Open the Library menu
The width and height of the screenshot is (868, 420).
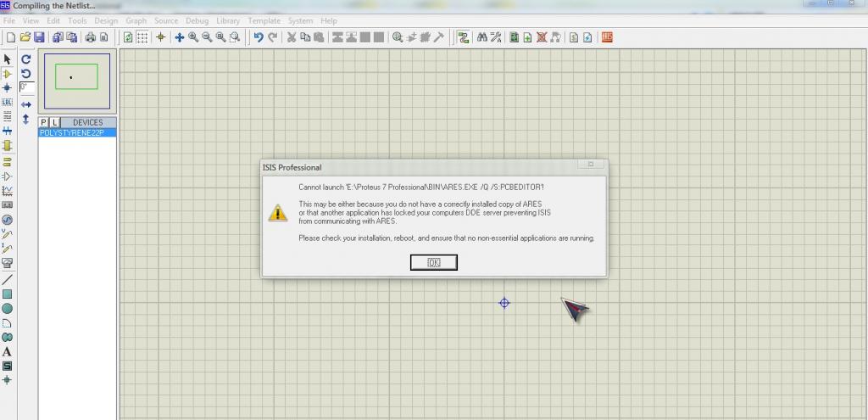[228, 20]
